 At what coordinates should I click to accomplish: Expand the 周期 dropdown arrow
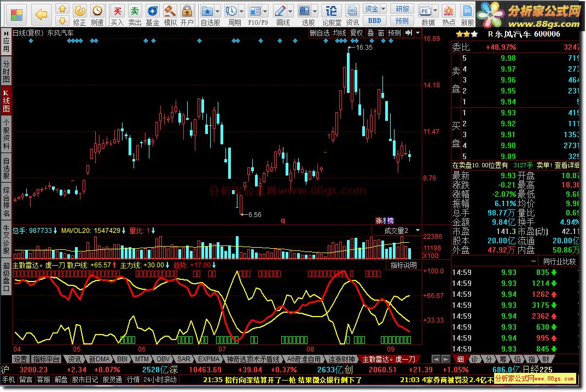point(241,11)
